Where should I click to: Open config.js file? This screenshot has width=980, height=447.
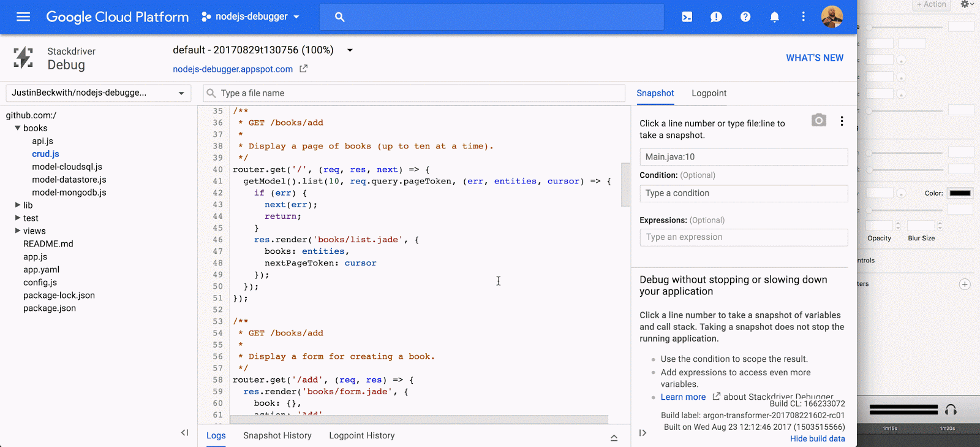coord(40,283)
